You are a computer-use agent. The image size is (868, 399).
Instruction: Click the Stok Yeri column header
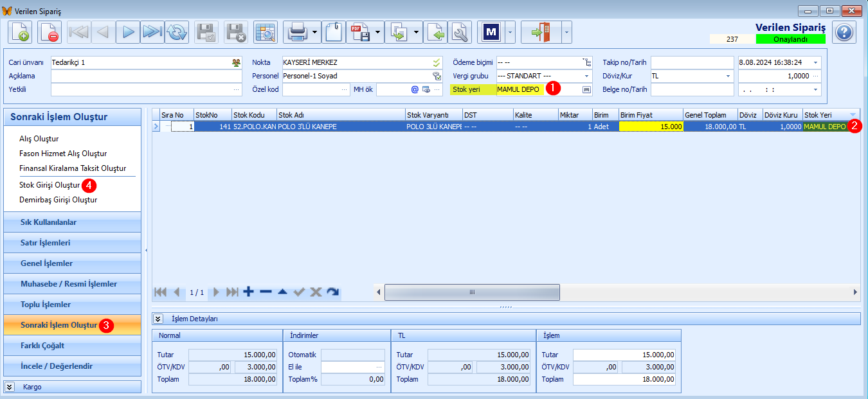(831, 115)
